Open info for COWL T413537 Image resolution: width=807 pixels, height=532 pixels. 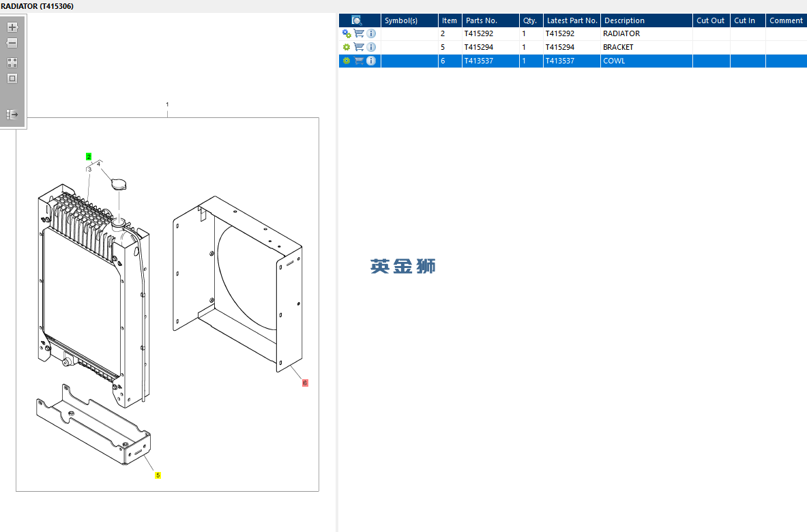tap(371, 61)
